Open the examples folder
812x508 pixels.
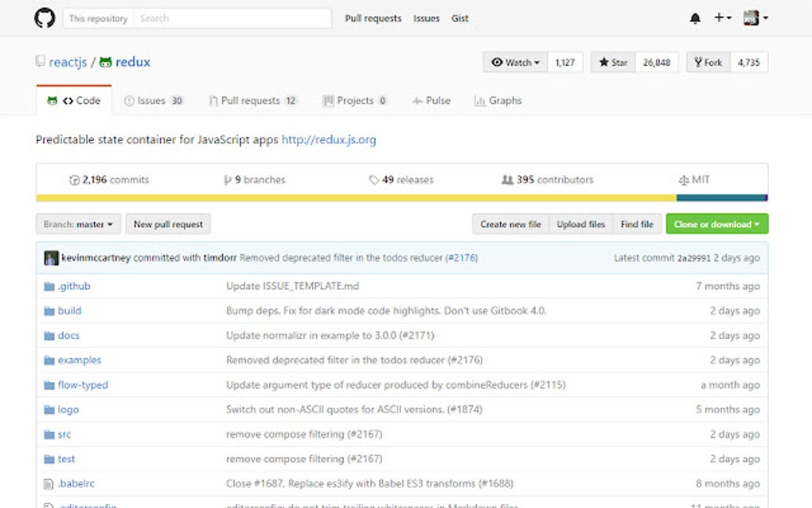80,360
